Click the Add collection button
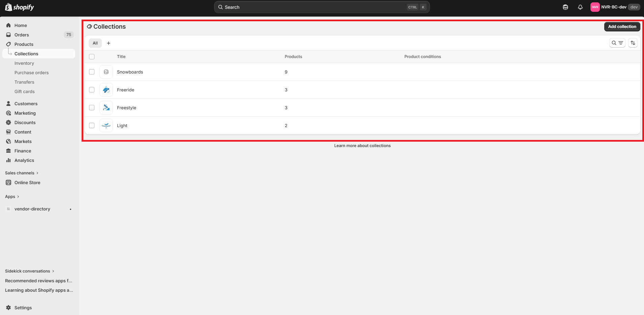The width and height of the screenshot is (644, 315). (622, 27)
